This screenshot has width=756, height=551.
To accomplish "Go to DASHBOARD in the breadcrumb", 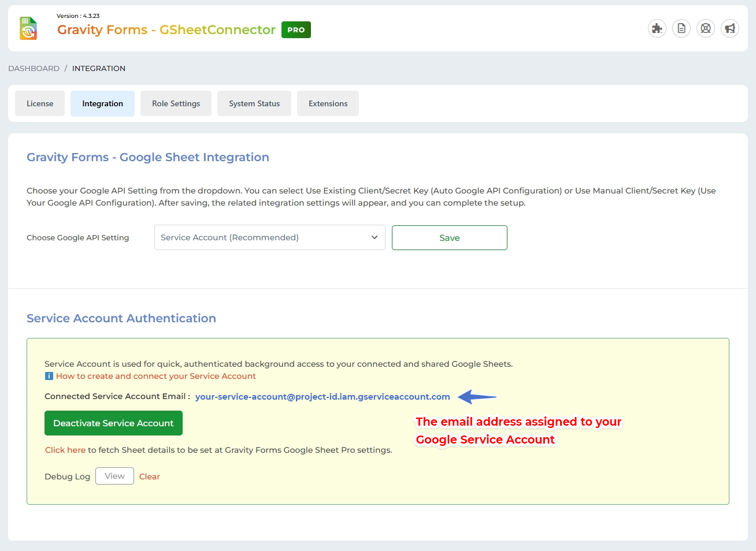I will [x=34, y=68].
